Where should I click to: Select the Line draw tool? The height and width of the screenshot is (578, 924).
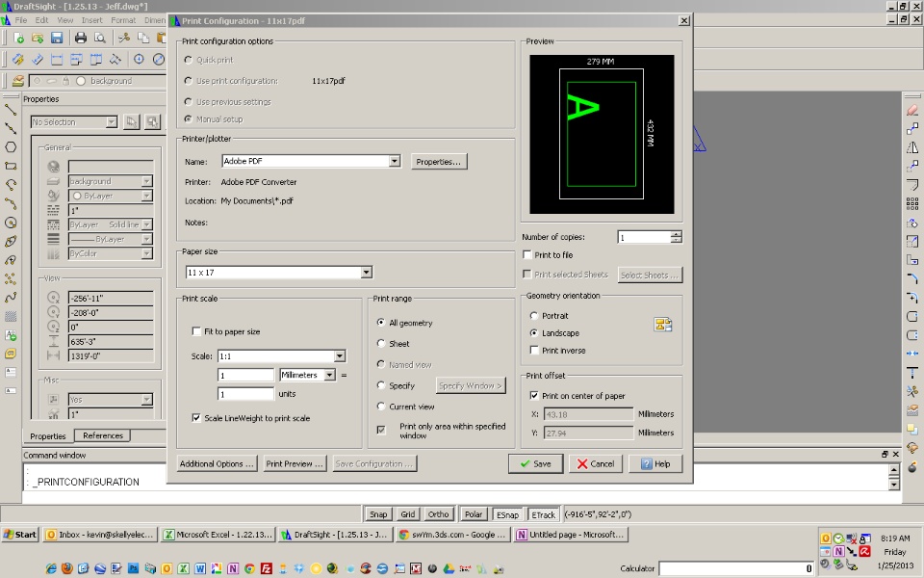[11, 110]
